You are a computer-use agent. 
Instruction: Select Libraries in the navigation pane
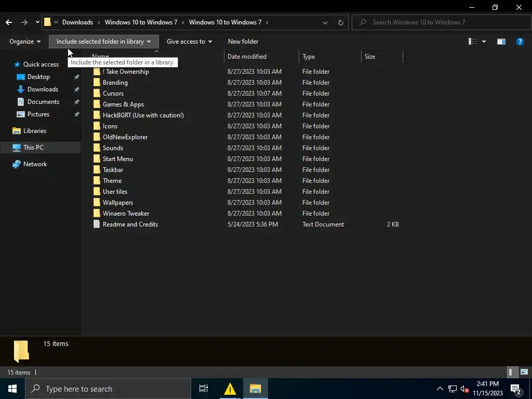click(35, 131)
